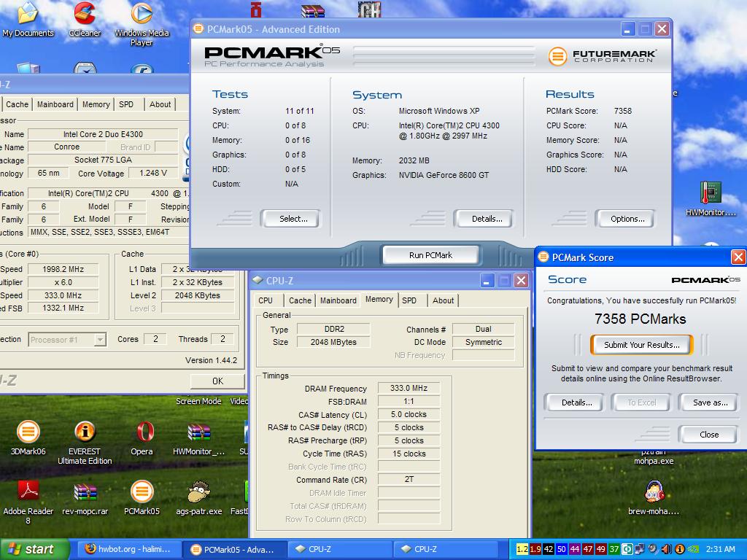This screenshot has height=560, width=747.
Task: Click the Core Speed 1998.2 MHz field
Action: pos(63,269)
